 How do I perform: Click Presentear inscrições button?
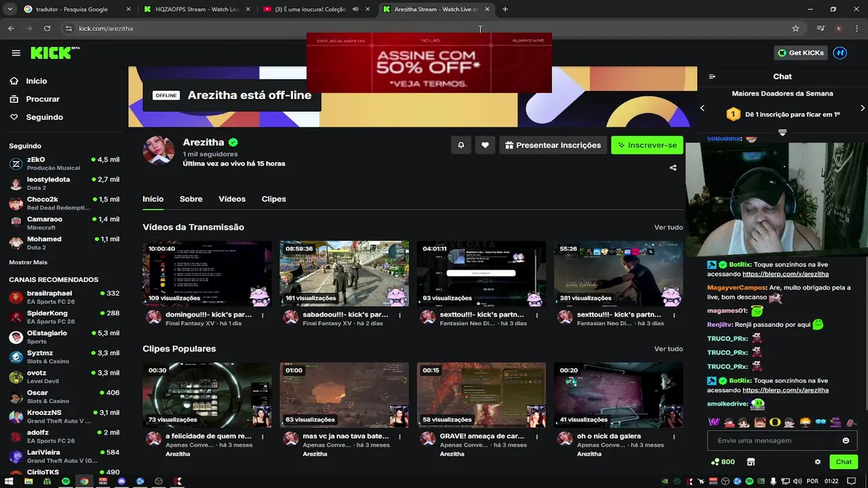point(553,145)
